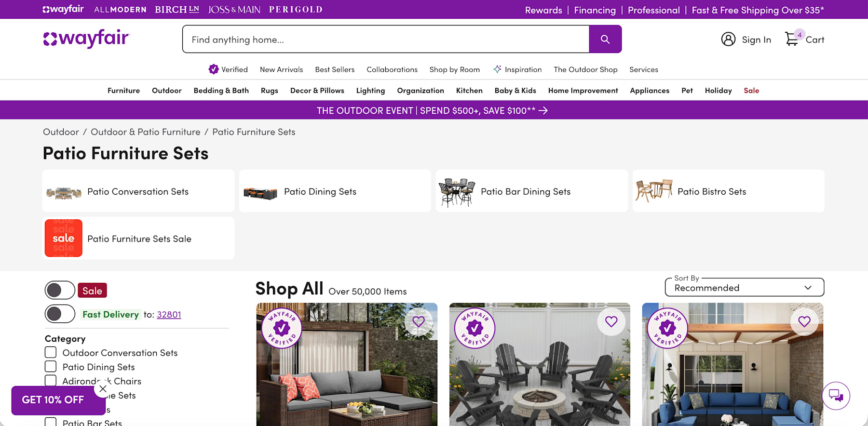
Task: Open the Holiday department menu
Action: 718,91
